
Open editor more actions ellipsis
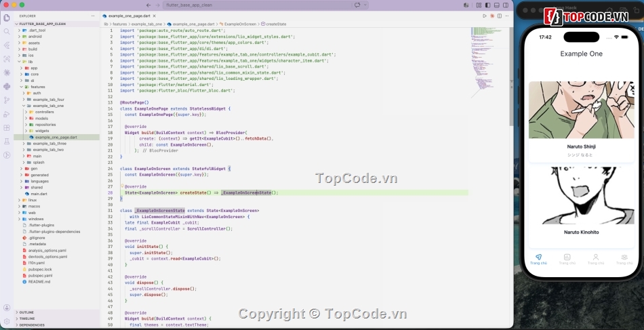coord(507,16)
